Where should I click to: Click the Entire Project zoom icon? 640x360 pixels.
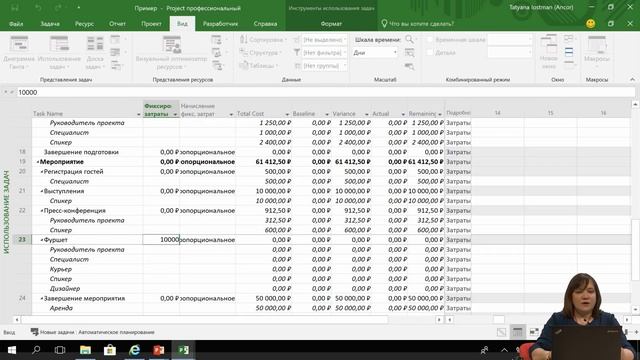point(409,53)
